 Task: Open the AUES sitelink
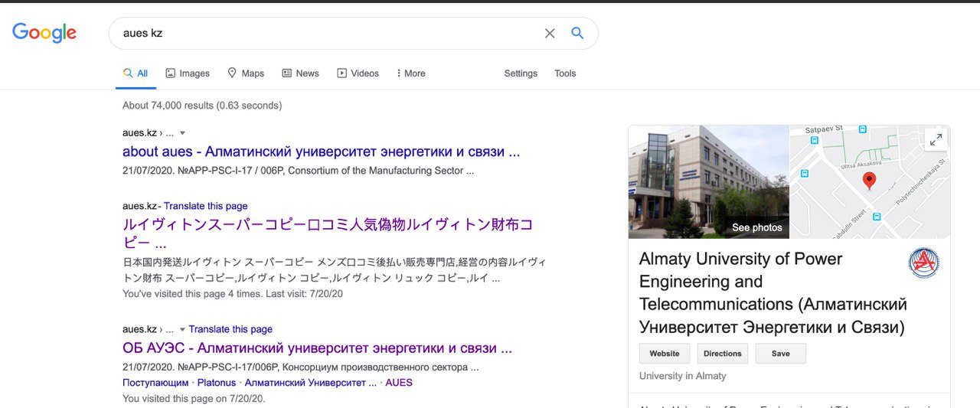point(399,383)
